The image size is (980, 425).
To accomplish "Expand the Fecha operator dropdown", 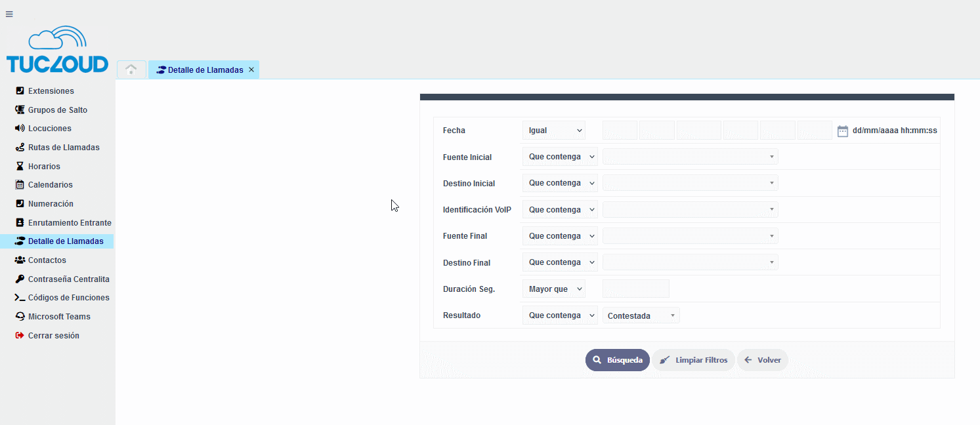I will (x=553, y=131).
